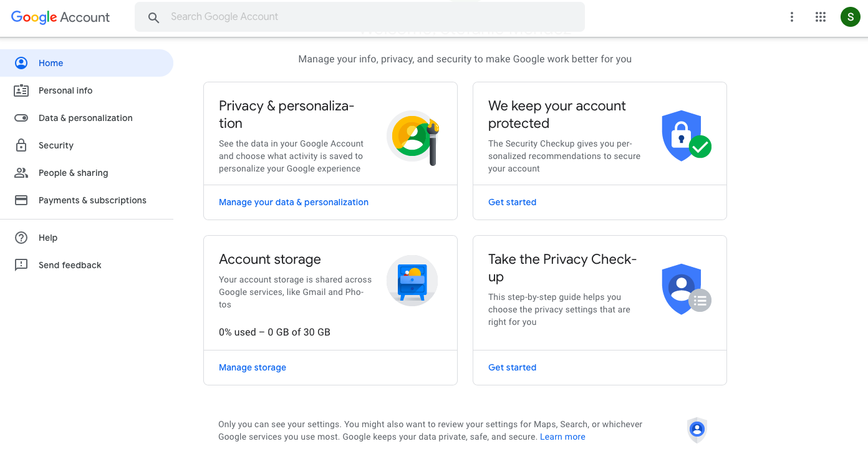Follow the Learn more link
This screenshot has height=464, width=868.
[x=562, y=437]
